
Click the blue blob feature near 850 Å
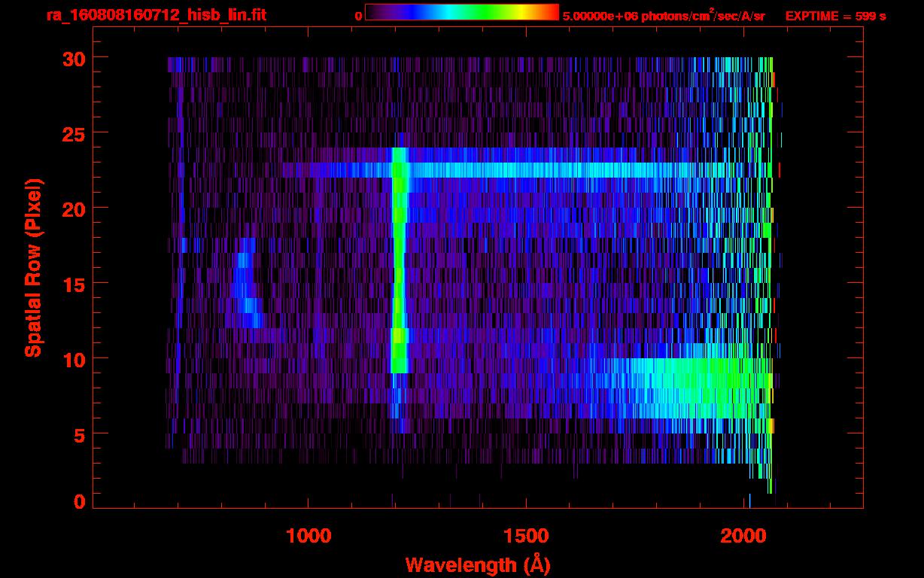(246, 283)
